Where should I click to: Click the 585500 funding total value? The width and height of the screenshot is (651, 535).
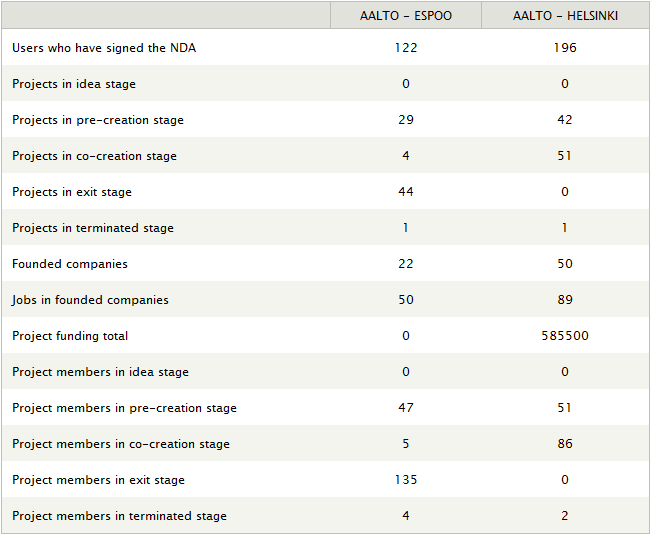(x=565, y=336)
